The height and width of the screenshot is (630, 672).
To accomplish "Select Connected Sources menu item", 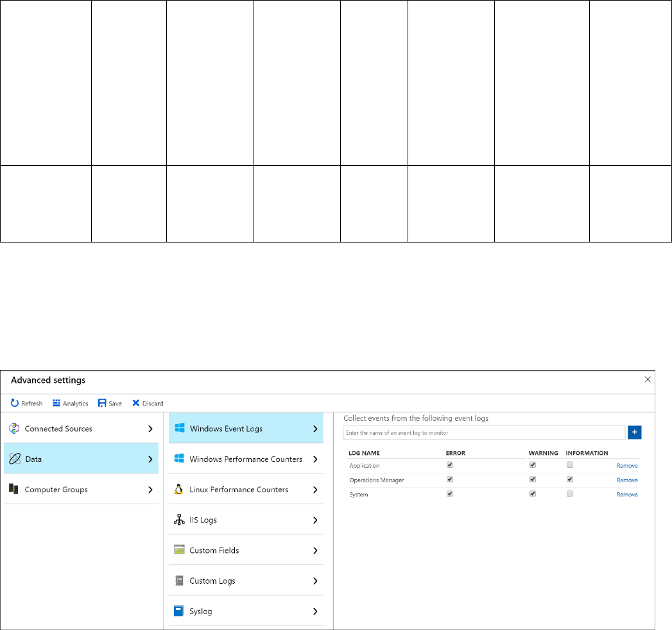I will click(81, 429).
